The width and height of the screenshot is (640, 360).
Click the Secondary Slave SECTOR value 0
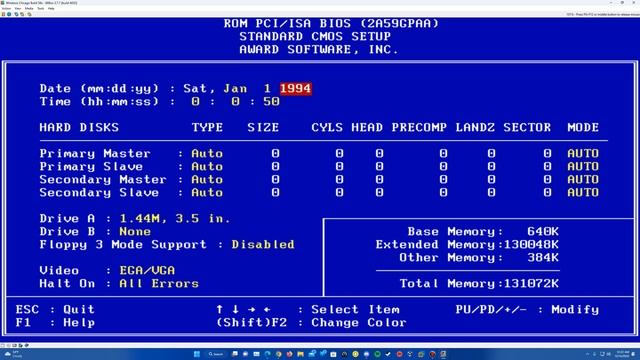tap(547, 193)
